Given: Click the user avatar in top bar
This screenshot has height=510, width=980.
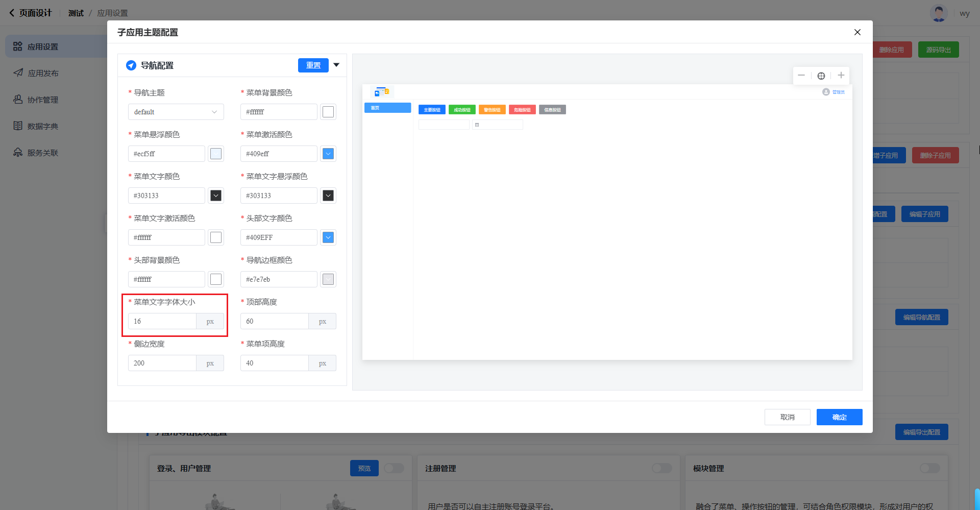Looking at the screenshot, I should coord(939,13).
